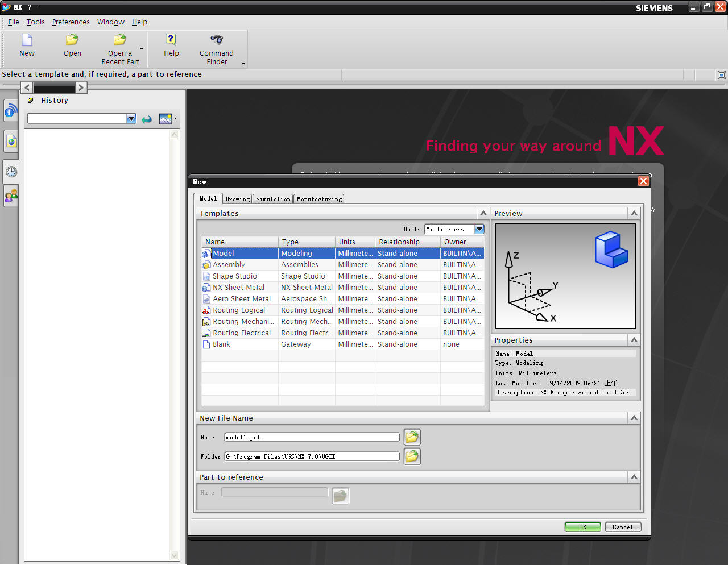Click the Routing Mechanical template icon
Viewport: 728px width, 565px height.
[x=206, y=322]
